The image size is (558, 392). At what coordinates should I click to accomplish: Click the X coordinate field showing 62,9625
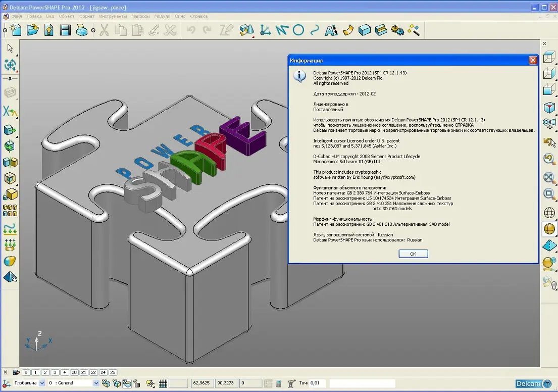click(202, 383)
